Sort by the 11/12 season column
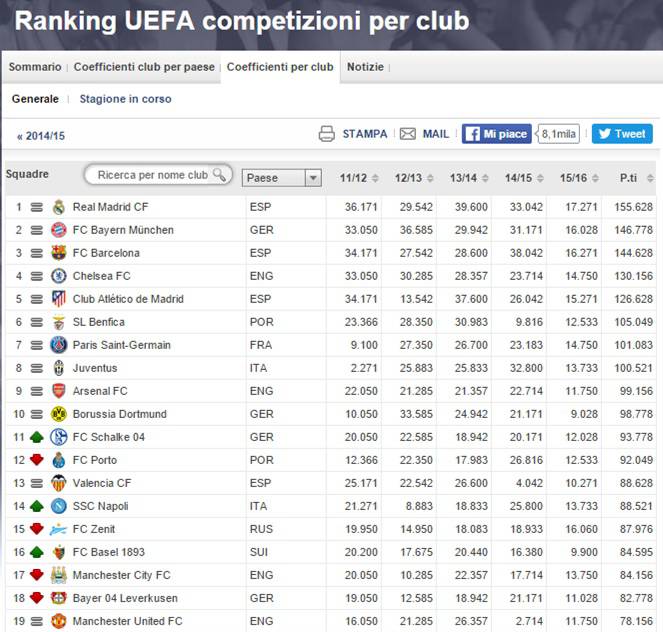 pyautogui.click(x=359, y=178)
